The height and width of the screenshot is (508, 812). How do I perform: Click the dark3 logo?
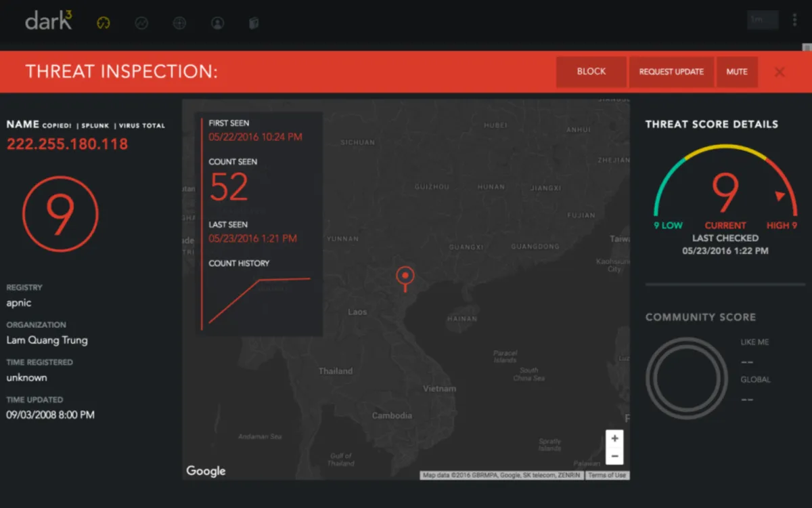[x=49, y=21]
